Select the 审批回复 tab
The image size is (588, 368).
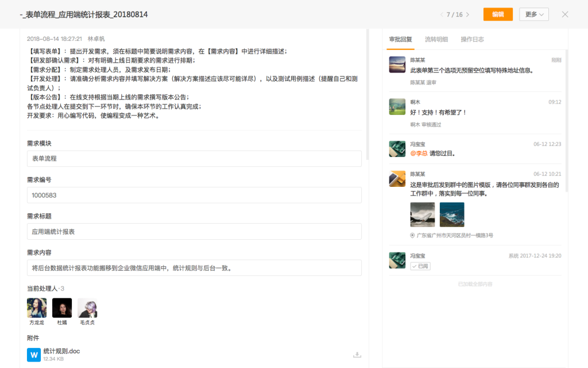coord(400,40)
